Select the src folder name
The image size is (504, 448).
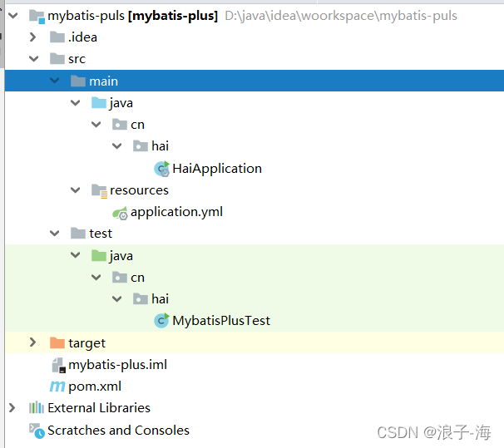point(77,59)
